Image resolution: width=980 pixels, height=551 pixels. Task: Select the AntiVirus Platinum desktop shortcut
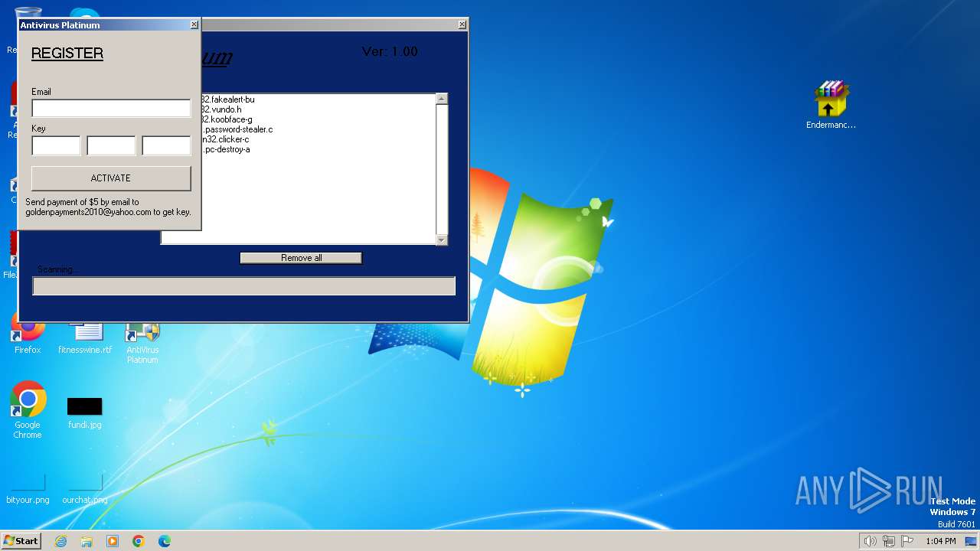142,343
